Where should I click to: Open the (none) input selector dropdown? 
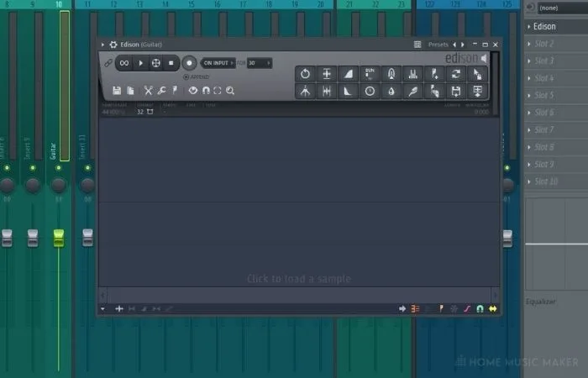coord(563,8)
